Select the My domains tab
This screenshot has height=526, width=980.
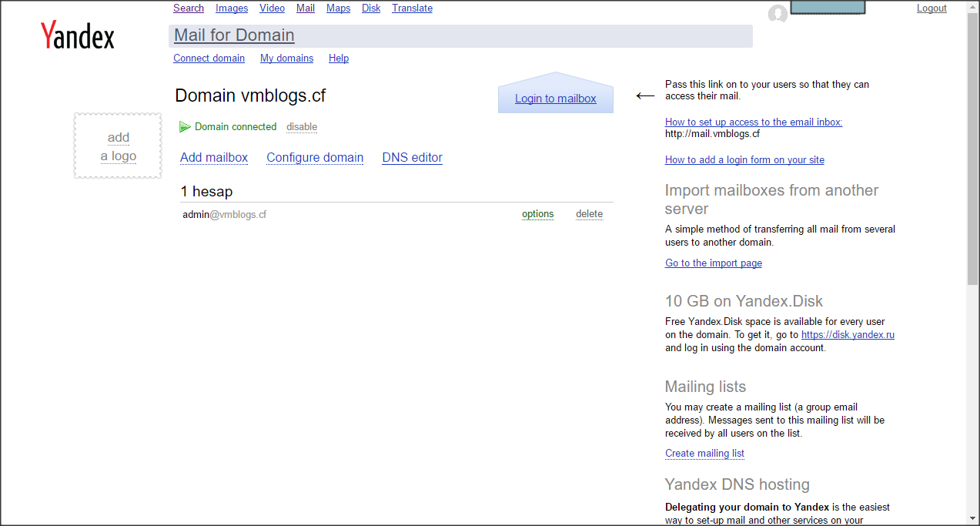pyautogui.click(x=286, y=59)
